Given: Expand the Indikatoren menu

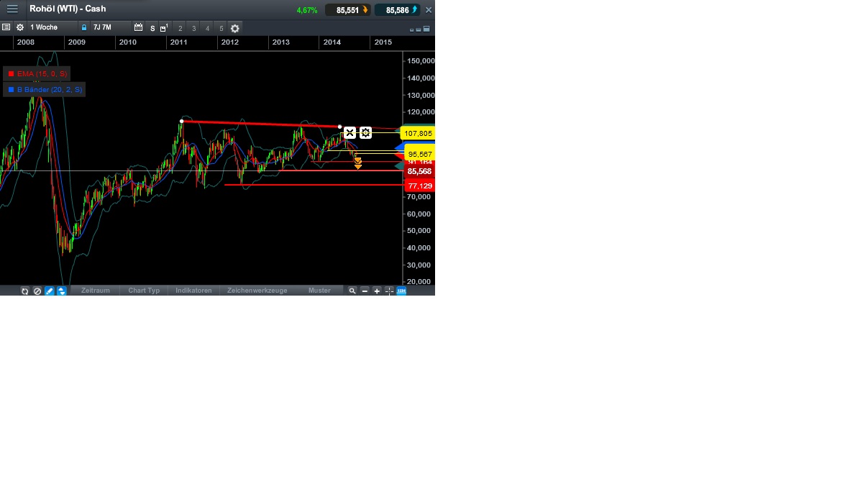Looking at the screenshot, I should click(x=193, y=291).
